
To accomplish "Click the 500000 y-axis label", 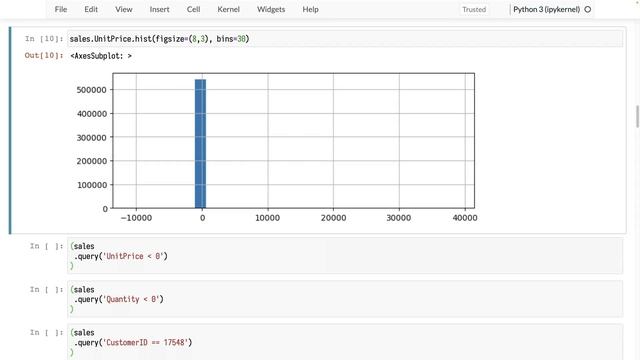I will point(91,90).
